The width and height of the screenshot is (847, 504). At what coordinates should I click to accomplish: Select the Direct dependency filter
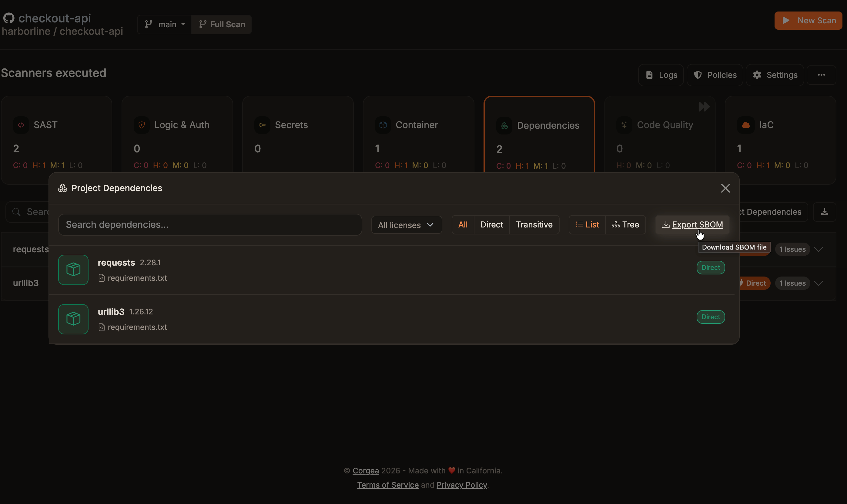pos(491,224)
